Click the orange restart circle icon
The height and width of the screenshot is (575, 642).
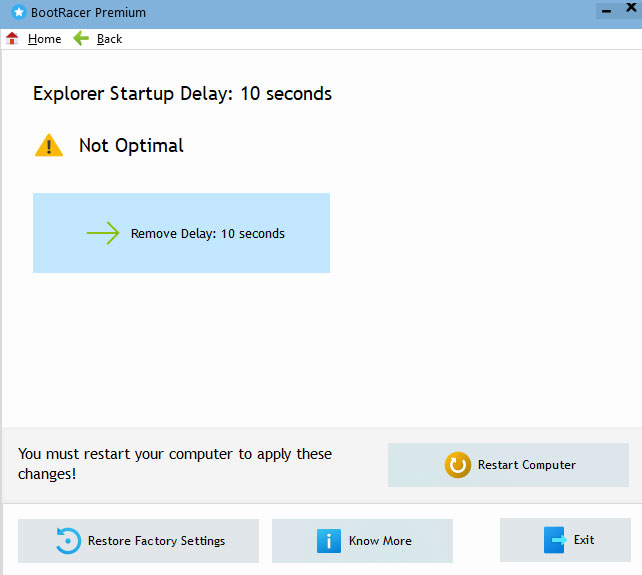coord(458,465)
